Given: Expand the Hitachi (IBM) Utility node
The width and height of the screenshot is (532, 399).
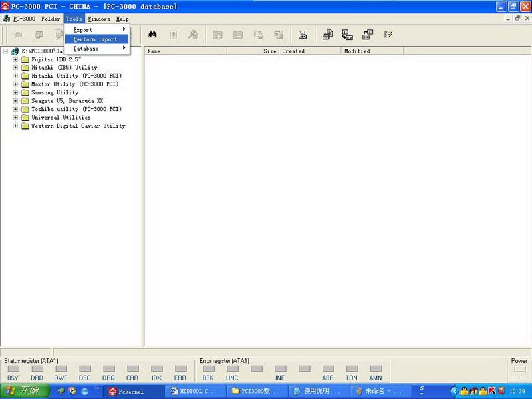Looking at the screenshot, I should point(15,68).
